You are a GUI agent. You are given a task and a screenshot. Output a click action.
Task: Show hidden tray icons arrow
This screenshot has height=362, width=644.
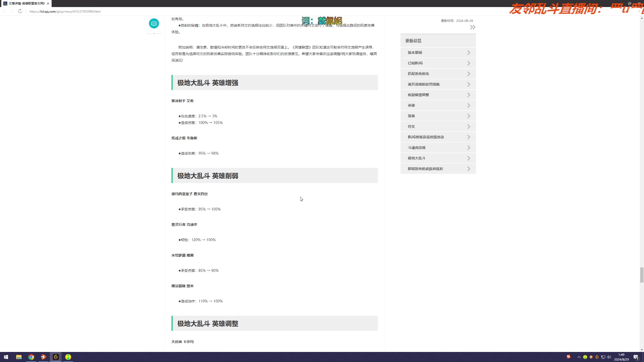coord(579,357)
